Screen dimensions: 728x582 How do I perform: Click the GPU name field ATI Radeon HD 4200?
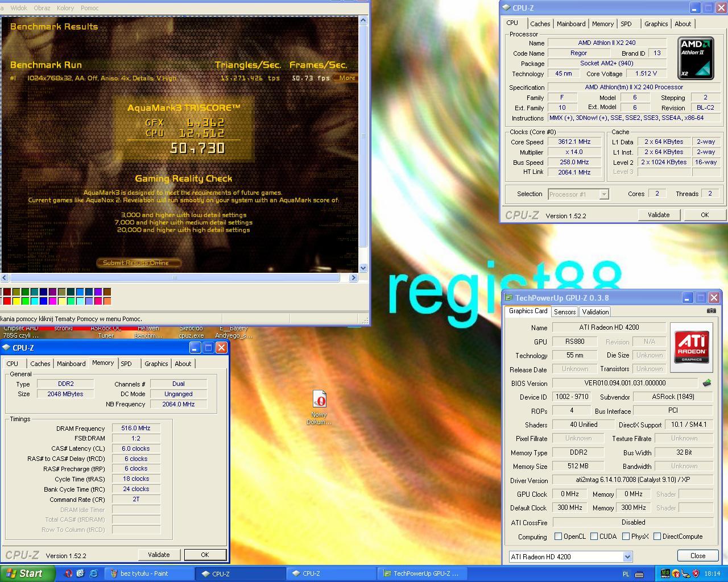[x=609, y=327]
